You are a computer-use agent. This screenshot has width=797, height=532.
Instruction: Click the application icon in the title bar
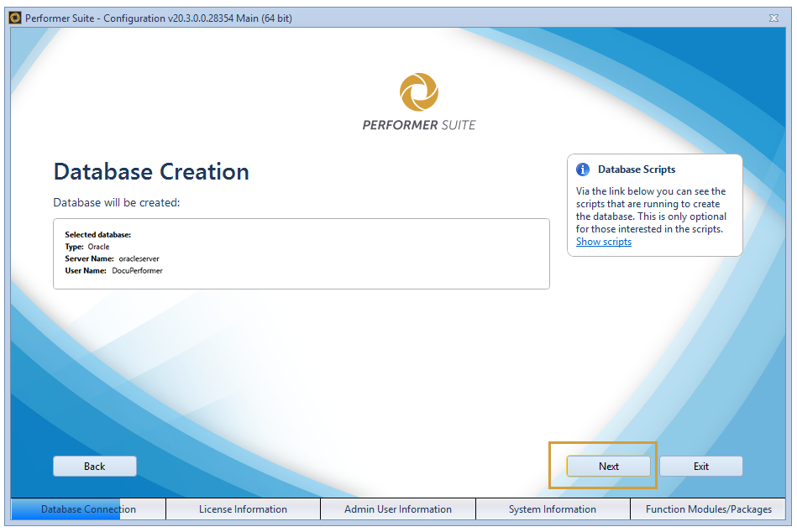coord(16,18)
